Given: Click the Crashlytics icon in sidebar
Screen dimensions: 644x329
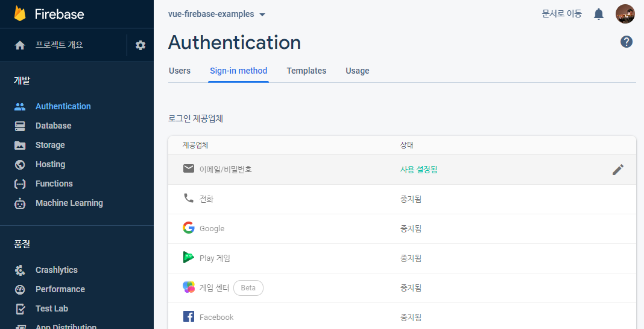Looking at the screenshot, I should pos(20,270).
